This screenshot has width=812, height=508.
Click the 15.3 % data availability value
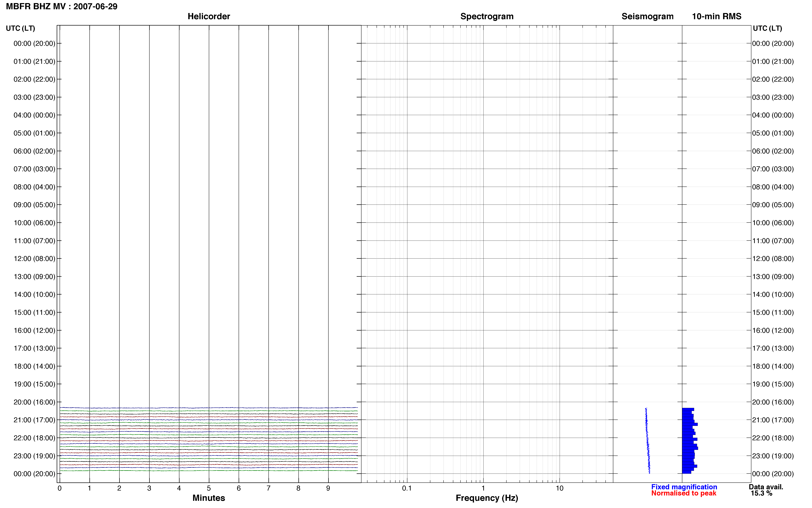point(762,493)
